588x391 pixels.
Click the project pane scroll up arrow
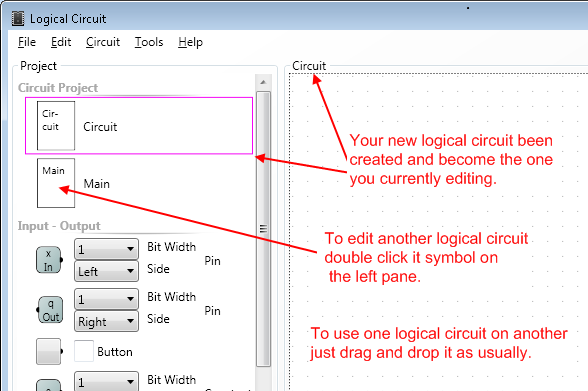(x=263, y=82)
